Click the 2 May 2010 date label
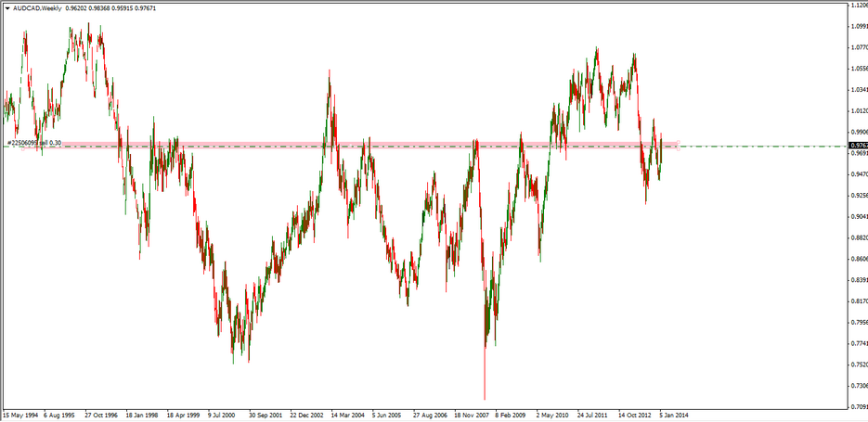Screen dimensions: 868x422 coord(556,415)
